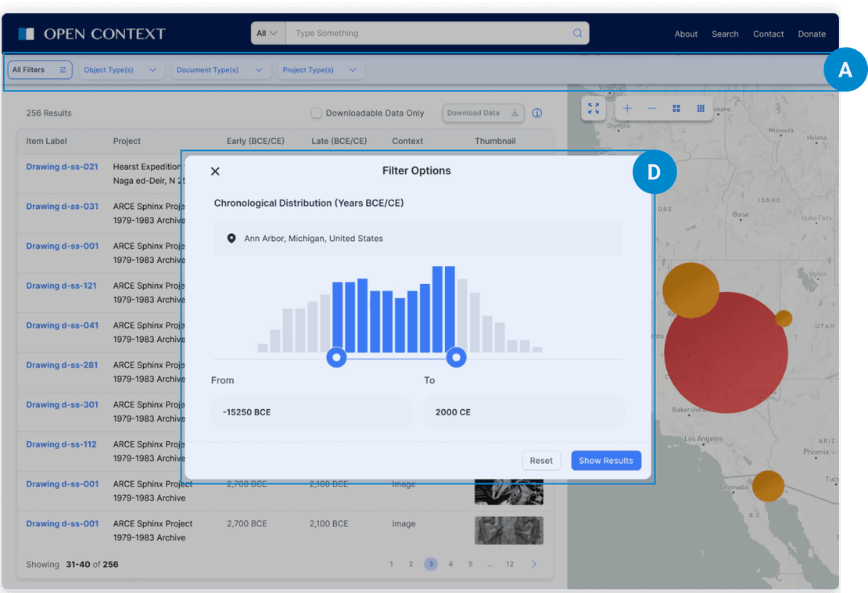Expand the Document Type(s) dropdown
The image size is (868, 593).
[221, 70]
